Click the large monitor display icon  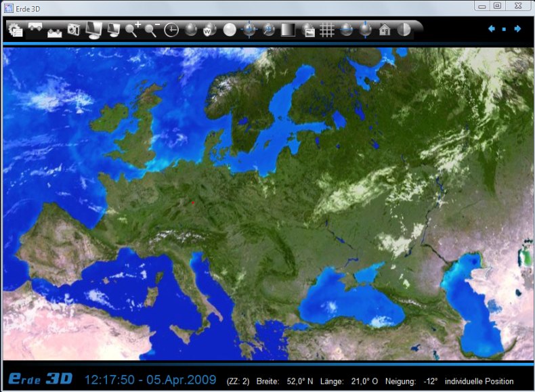[93, 30]
